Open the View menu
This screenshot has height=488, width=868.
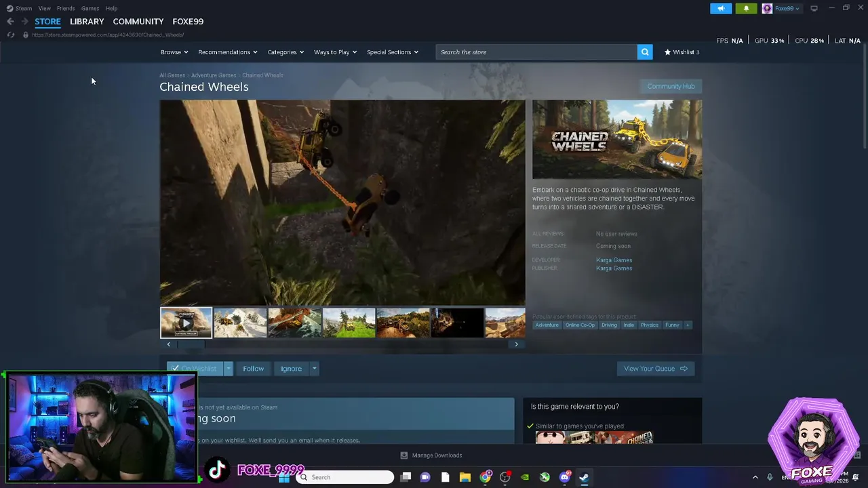45,8
